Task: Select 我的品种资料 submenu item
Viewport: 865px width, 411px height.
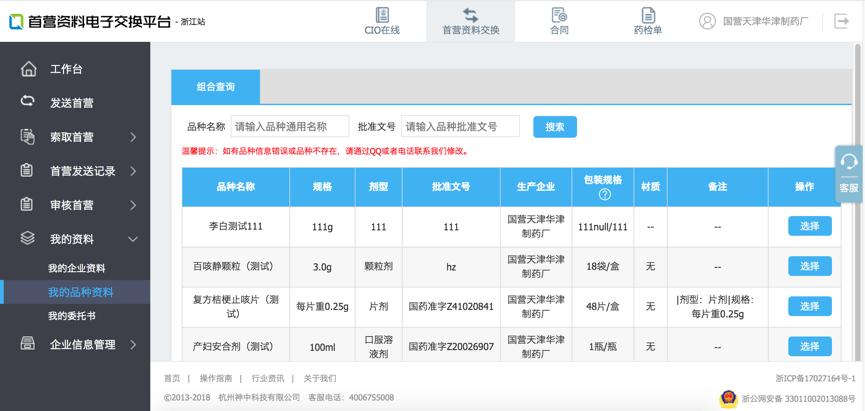Action: click(x=75, y=292)
